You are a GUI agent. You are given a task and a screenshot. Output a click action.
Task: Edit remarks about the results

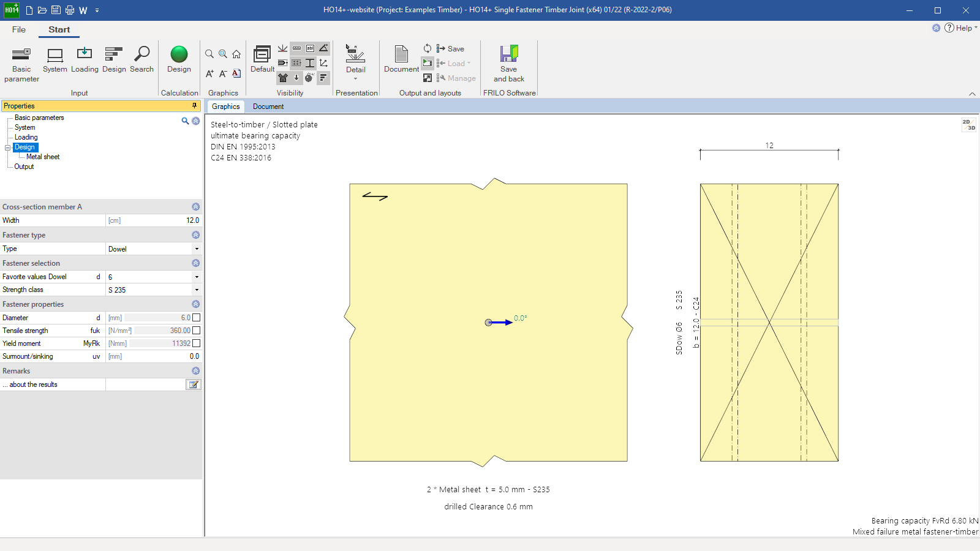[194, 384]
